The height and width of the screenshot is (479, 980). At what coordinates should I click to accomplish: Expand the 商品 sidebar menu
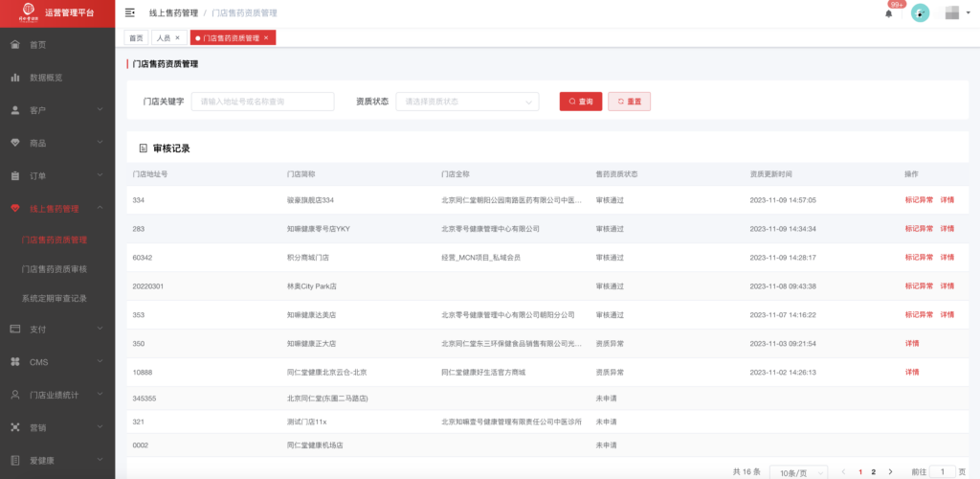coord(100,143)
